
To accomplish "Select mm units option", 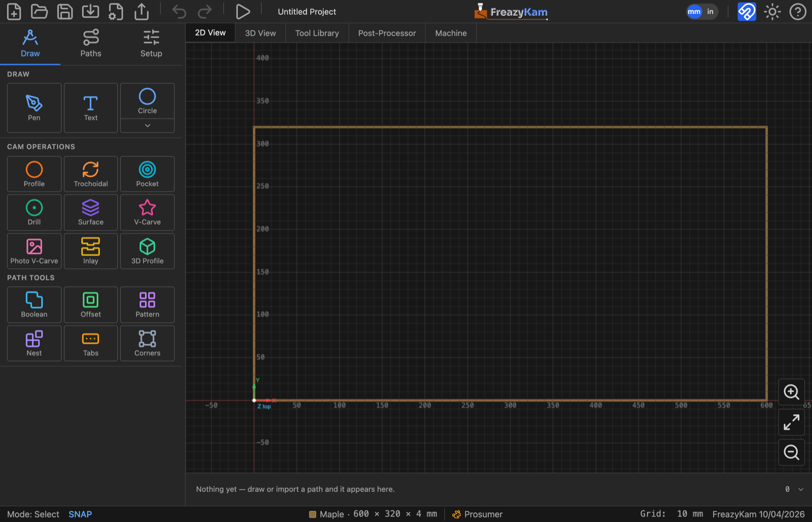I will [694, 12].
